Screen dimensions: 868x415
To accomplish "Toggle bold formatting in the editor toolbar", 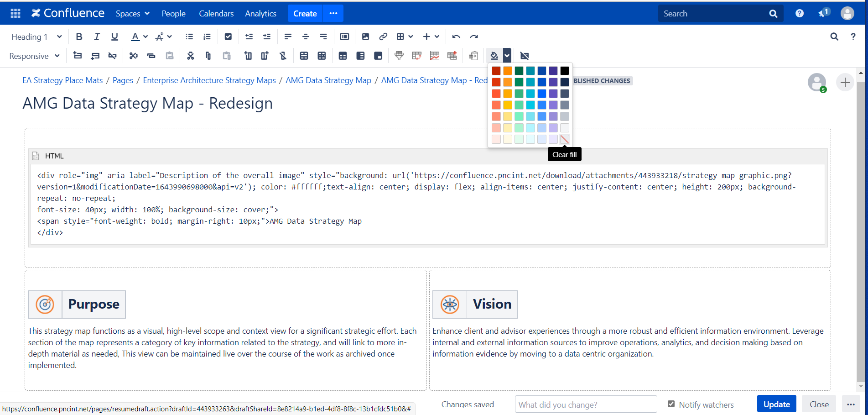I will point(79,37).
